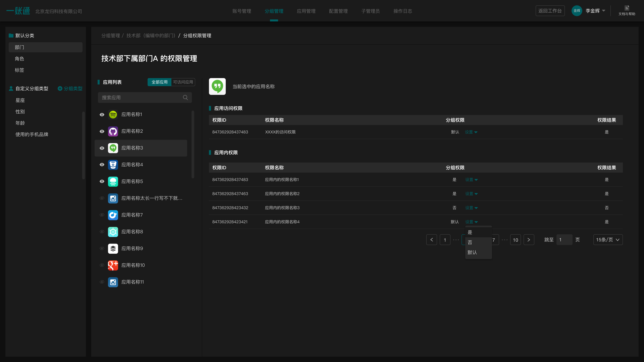Select the 可访问应用 tab

(x=183, y=82)
